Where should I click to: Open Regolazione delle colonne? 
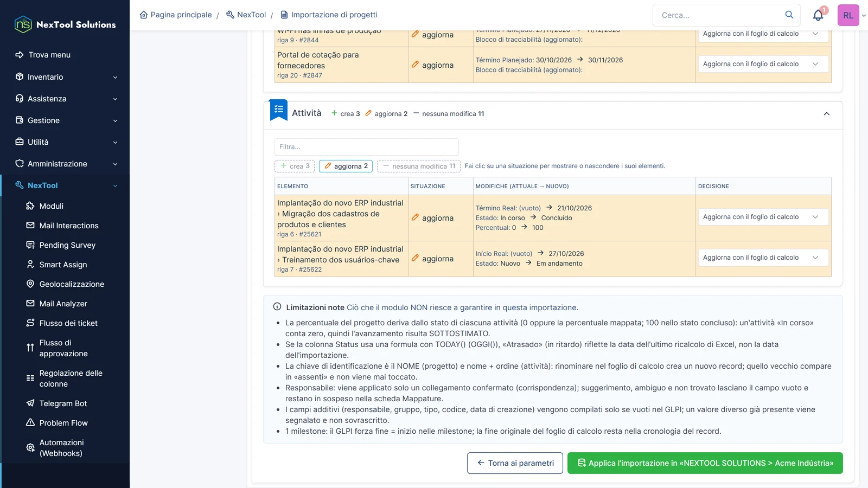point(65,378)
